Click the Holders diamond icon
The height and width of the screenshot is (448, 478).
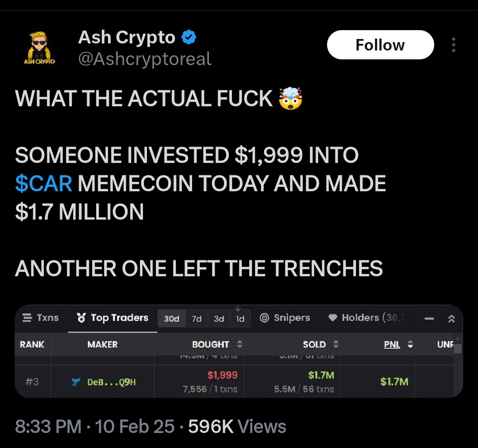tap(333, 318)
